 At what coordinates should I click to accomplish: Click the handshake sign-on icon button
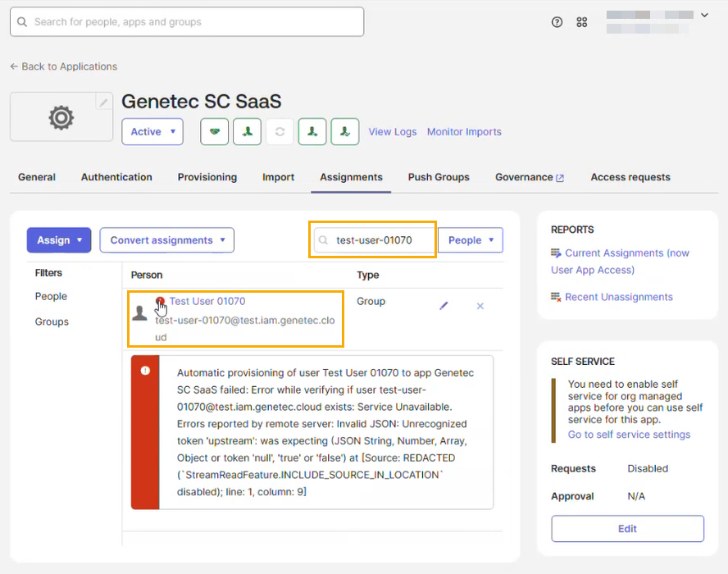click(x=215, y=132)
